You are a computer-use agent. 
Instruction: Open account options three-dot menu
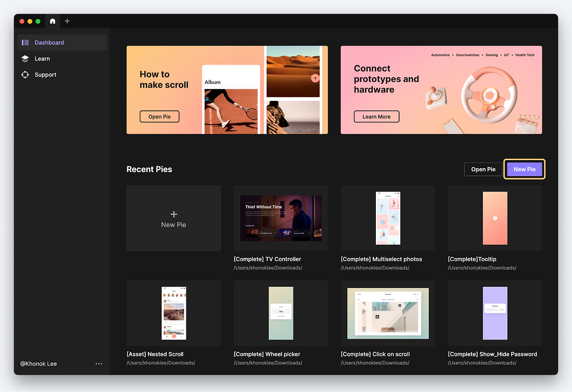[x=99, y=364]
